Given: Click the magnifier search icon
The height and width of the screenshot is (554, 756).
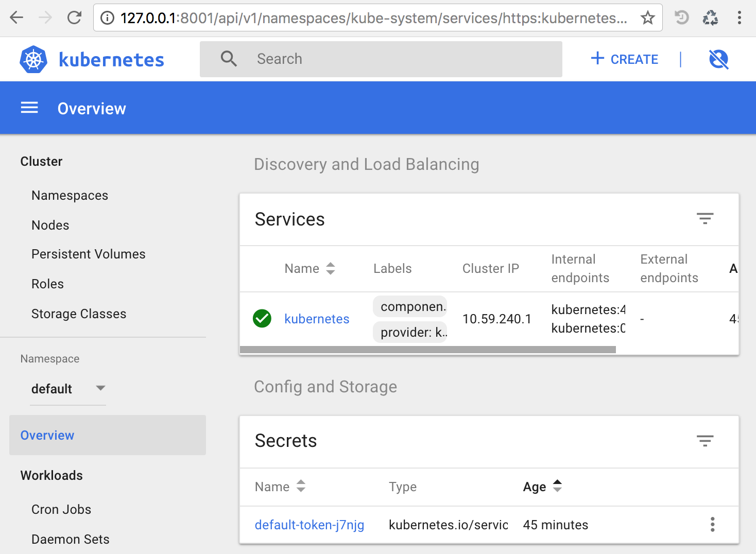Looking at the screenshot, I should [229, 59].
